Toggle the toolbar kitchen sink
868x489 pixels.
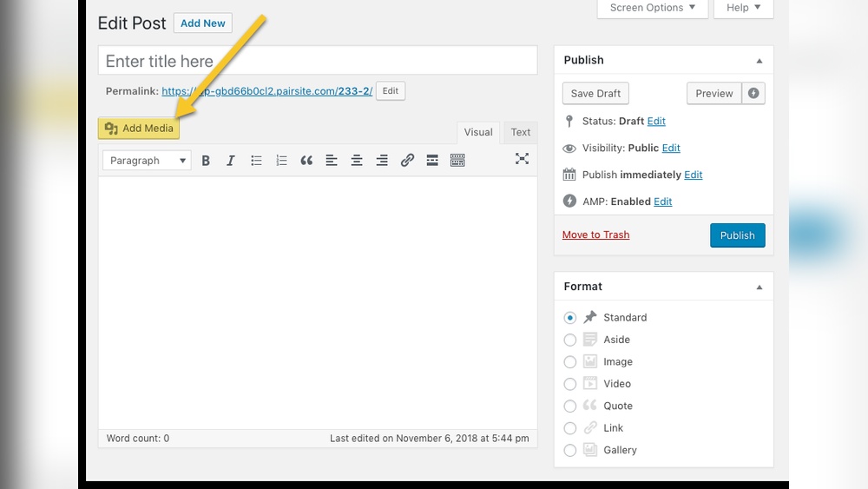(x=457, y=161)
